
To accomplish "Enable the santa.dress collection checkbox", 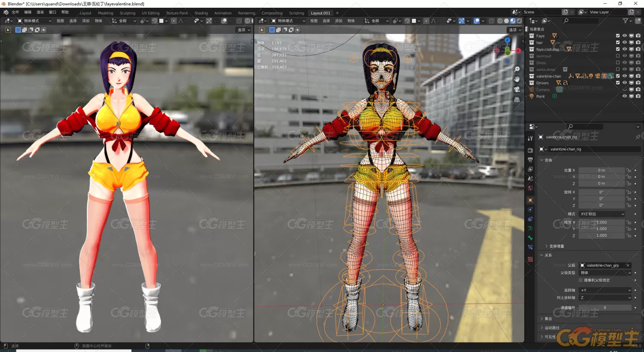I will [x=618, y=69].
